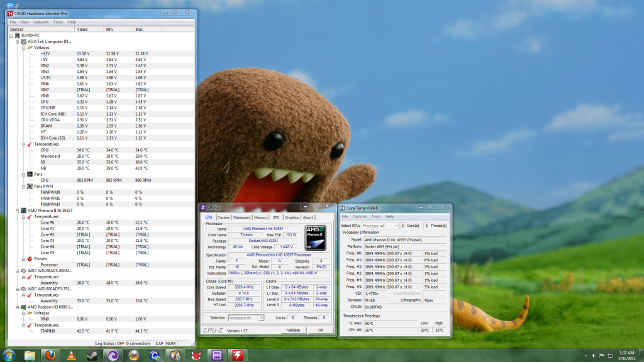Open Network menu in Hardware Monitor
This screenshot has height=362, width=644.
[41, 22]
